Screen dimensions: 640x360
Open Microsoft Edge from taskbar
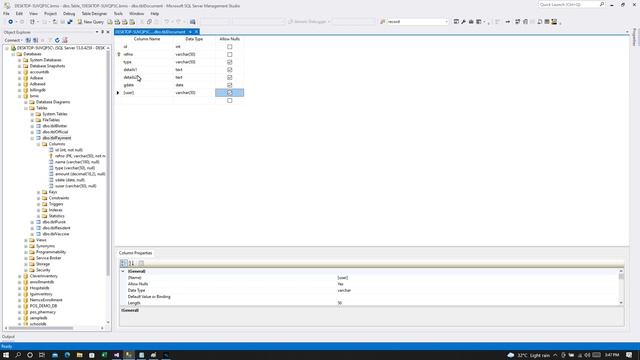[67, 355]
